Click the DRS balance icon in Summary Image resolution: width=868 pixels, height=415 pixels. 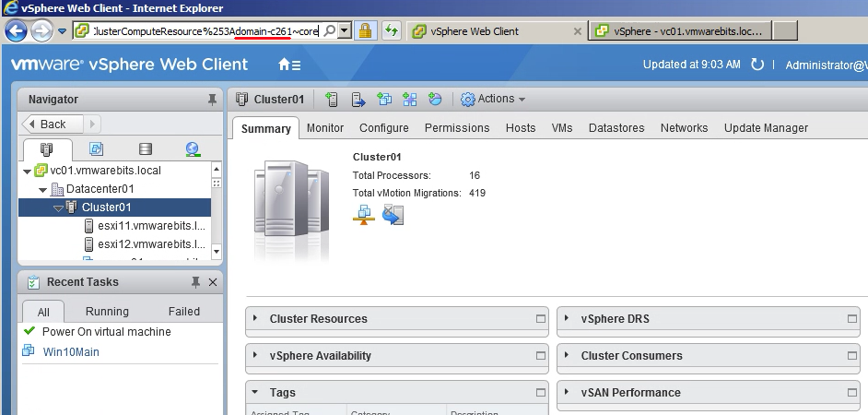tap(363, 215)
